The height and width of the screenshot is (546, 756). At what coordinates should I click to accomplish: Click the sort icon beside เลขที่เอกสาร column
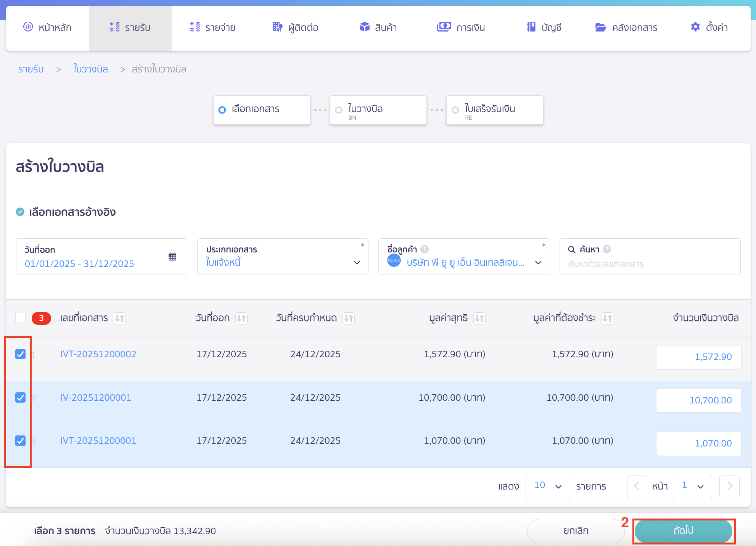point(120,318)
